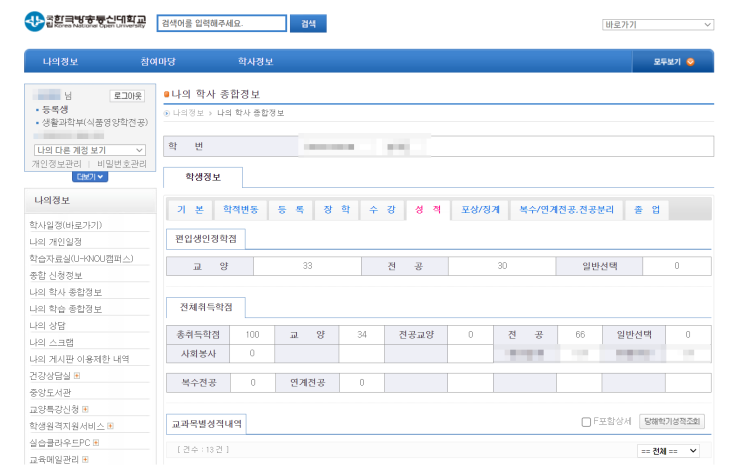The image size is (743, 465).
Task: Open the 바로가기 dropdown at top right
Action: tap(658, 25)
